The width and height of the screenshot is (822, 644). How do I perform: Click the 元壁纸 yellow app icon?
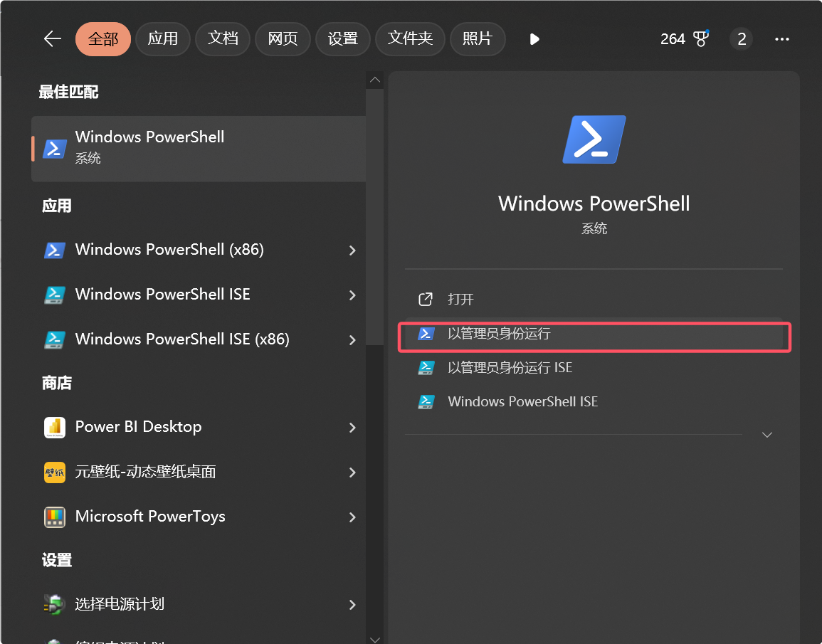(x=55, y=473)
